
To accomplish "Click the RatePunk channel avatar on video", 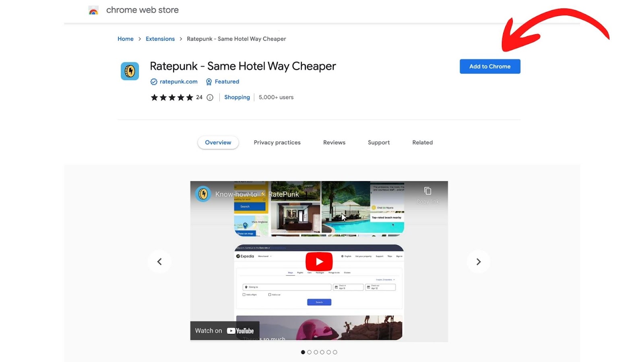I will click(203, 194).
